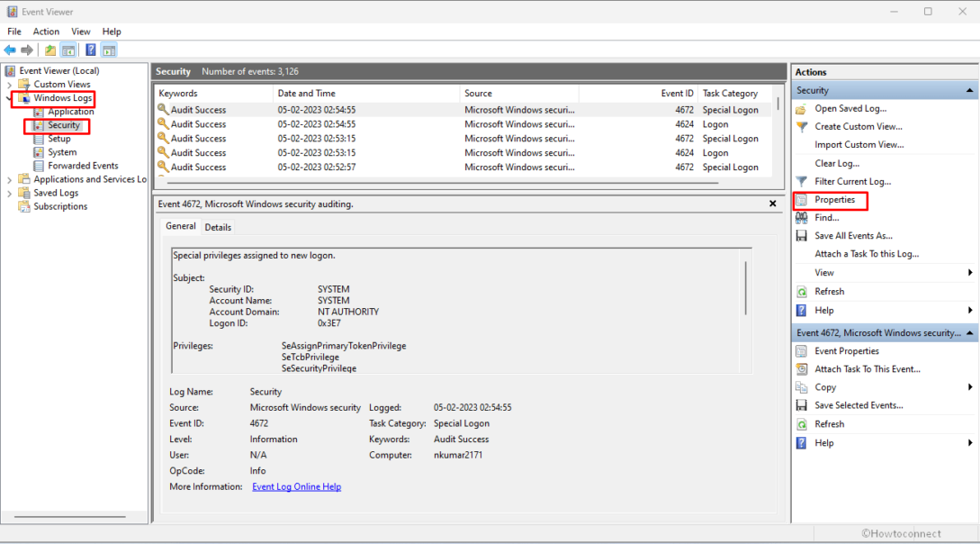Image resolution: width=980 pixels, height=544 pixels.
Task: Click the Application log icon in tree
Action: (38, 112)
